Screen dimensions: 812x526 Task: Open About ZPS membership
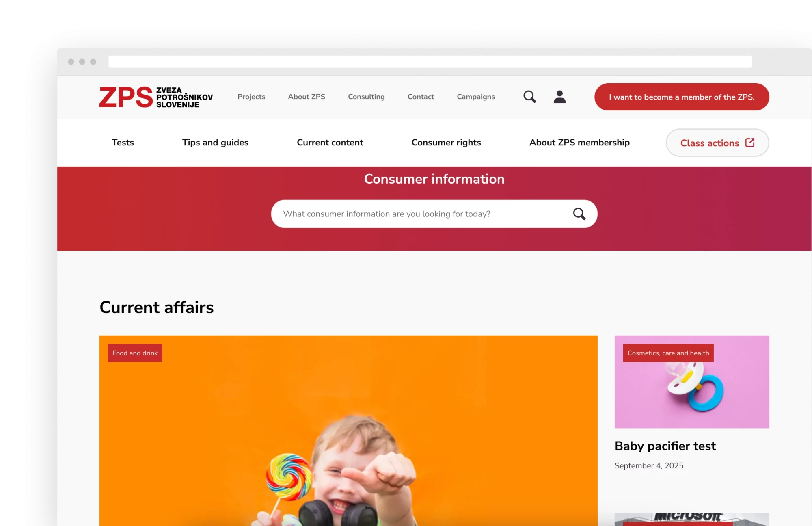pyautogui.click(x=579, y=143)
